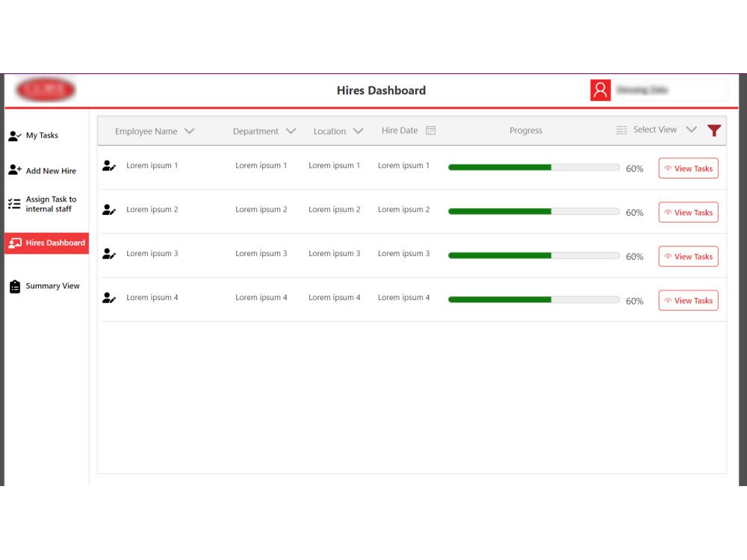Click the progress bar for Lorem ipsum 4
747x560 pixels.
(533, 299)
